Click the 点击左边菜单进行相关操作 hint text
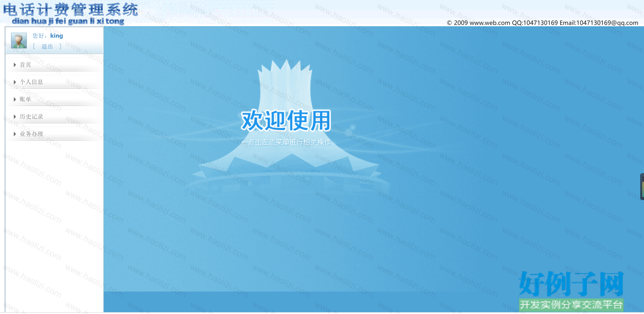Viewport: 644px width, 314px height. (x=286, y=142)
